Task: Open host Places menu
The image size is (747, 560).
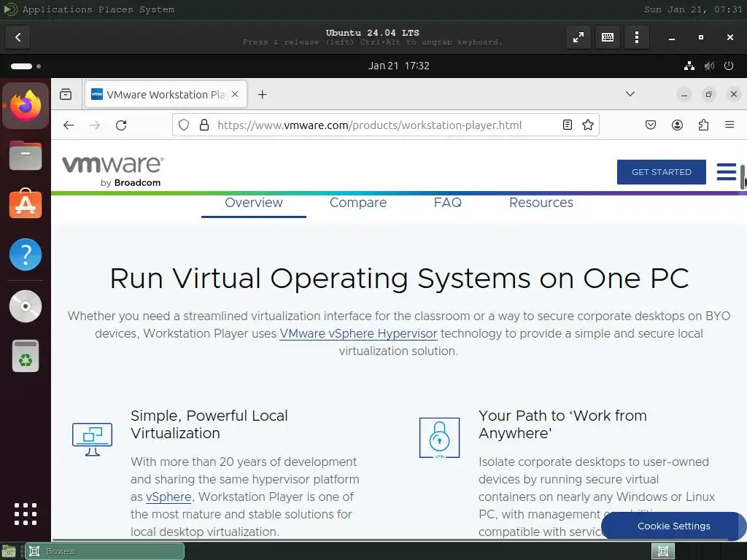Action: [116, 9]
